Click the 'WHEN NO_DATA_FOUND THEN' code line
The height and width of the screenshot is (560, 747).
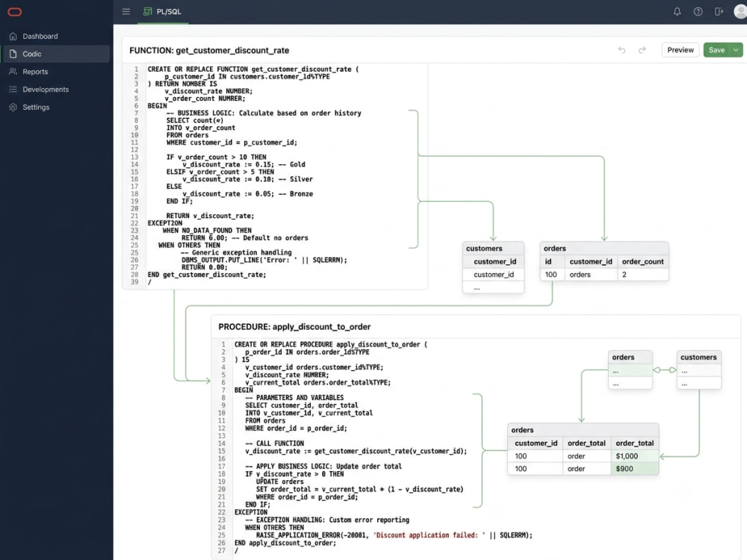(207, 231)
